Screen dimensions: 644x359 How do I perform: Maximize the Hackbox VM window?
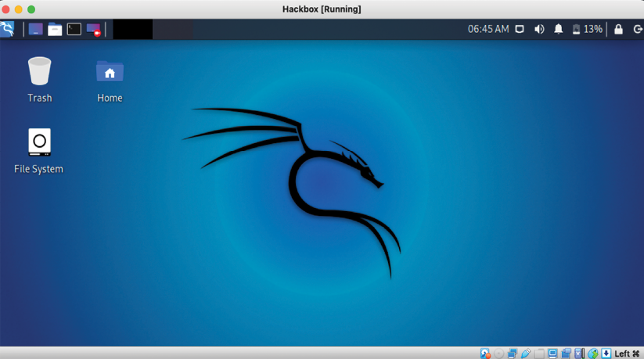[x=31, y=9]
